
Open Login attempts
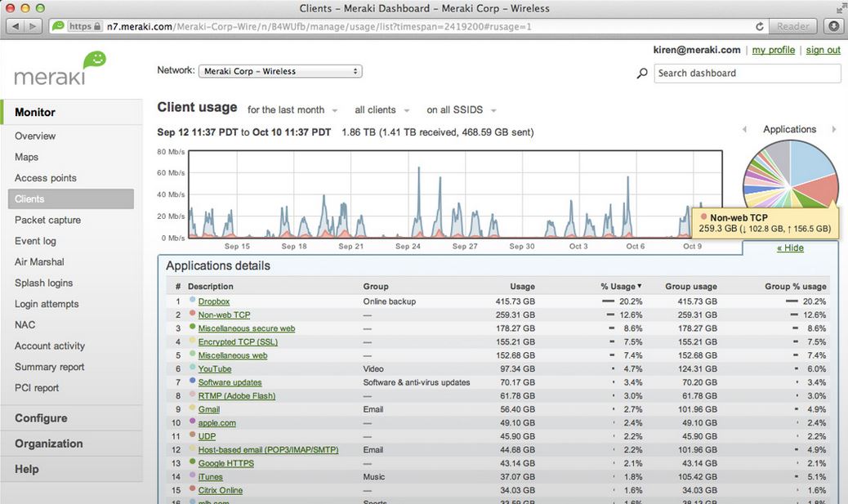point(47,304)
